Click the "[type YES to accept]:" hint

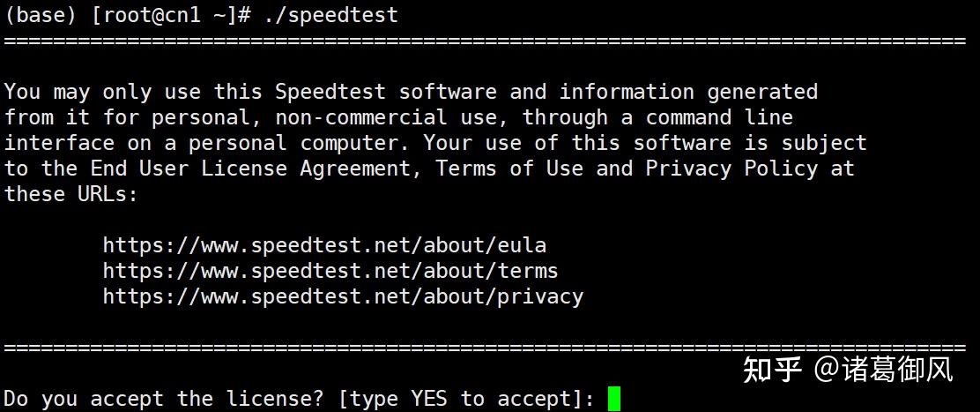[x=466, y=398]
